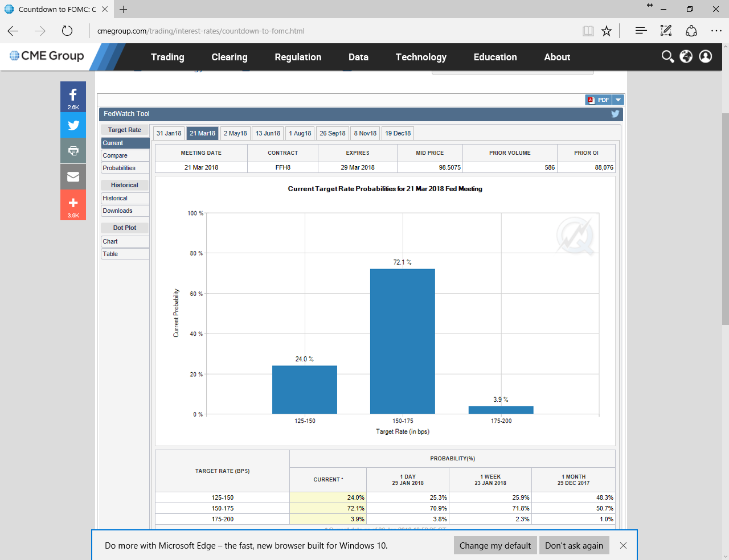Add page to favorites star icon

coord(607,31)
